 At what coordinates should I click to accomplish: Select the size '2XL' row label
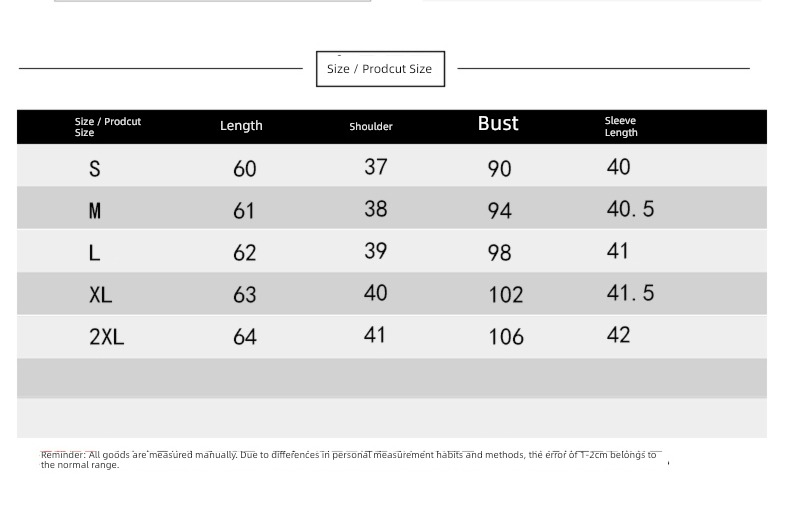point(106,337)
